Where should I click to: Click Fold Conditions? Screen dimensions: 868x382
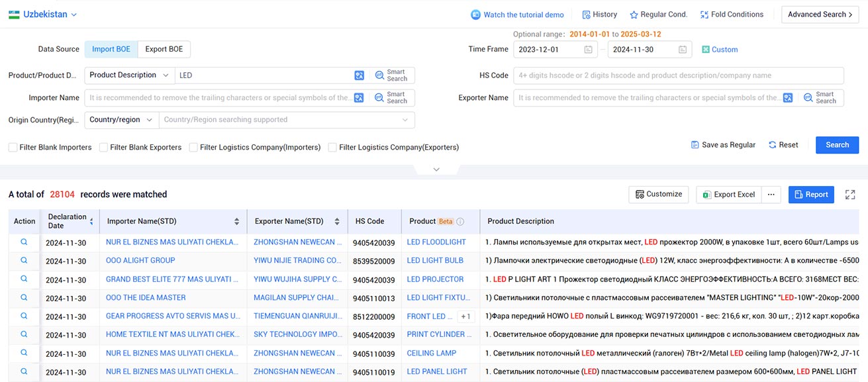[x=732, y=15]
